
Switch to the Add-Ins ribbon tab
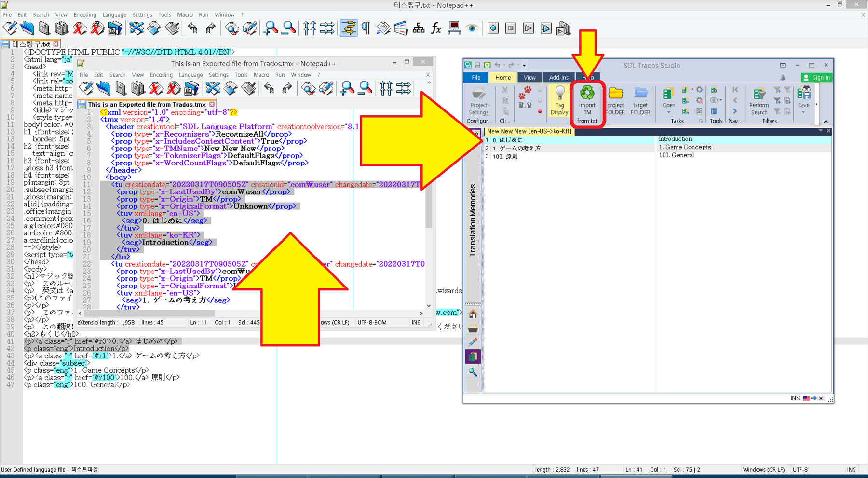pos(558,78)
